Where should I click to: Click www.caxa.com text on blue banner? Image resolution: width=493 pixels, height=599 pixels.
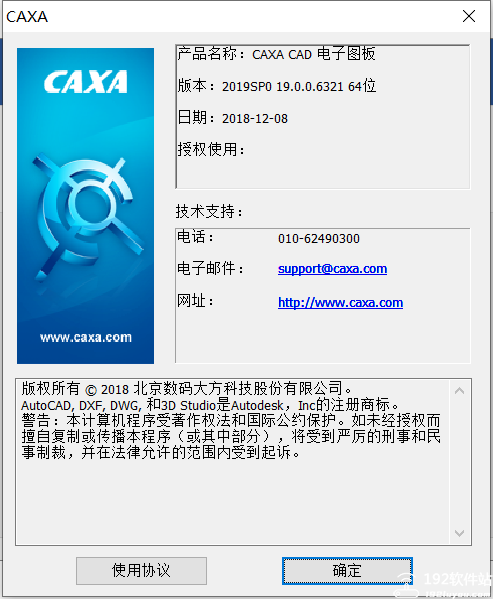pyautogui.click(x=86, y=337)
